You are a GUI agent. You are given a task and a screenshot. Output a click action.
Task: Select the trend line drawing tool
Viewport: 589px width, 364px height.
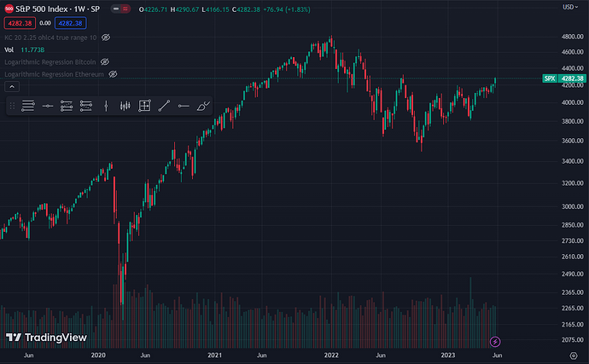pos(164,107)
